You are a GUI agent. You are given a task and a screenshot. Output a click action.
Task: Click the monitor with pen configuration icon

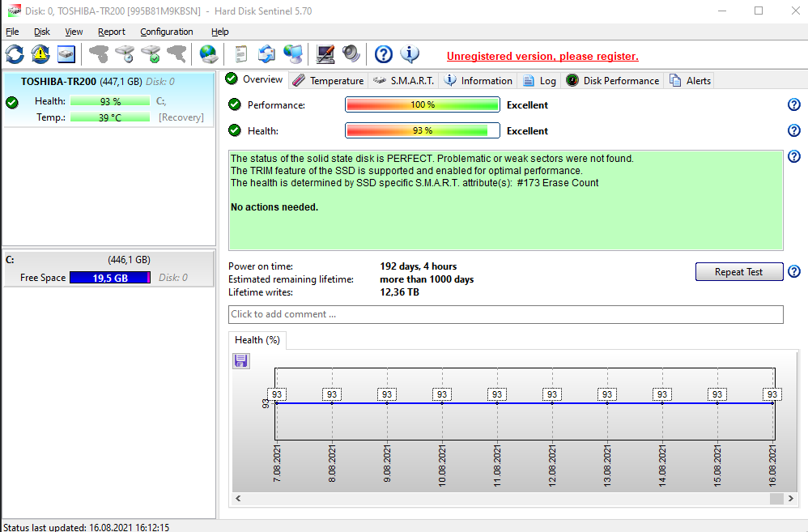(x=325, y=54)
